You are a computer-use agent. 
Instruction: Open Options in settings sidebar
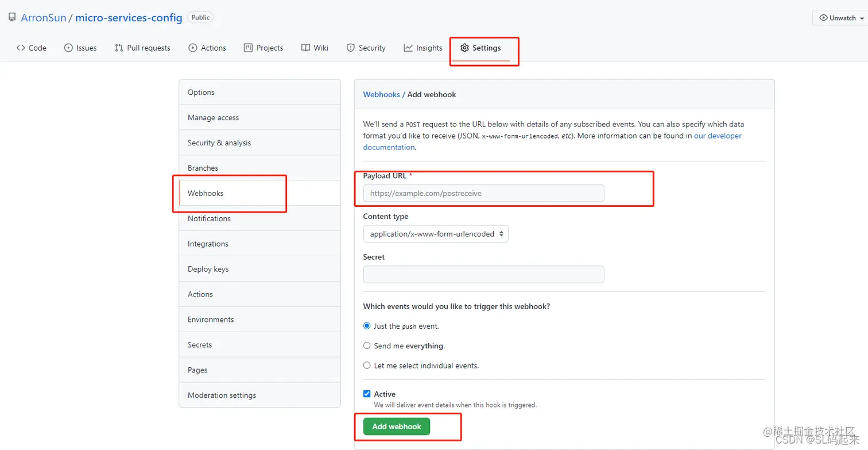point(259,92)
